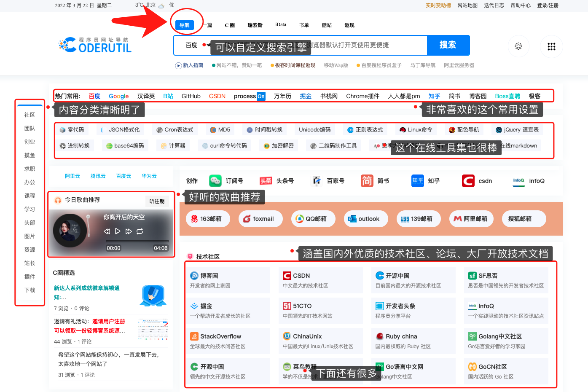The width and height of the screenshot is (588, 392).
Task: Open the 二维码制作工具 tool
Action: coord(333,146)
